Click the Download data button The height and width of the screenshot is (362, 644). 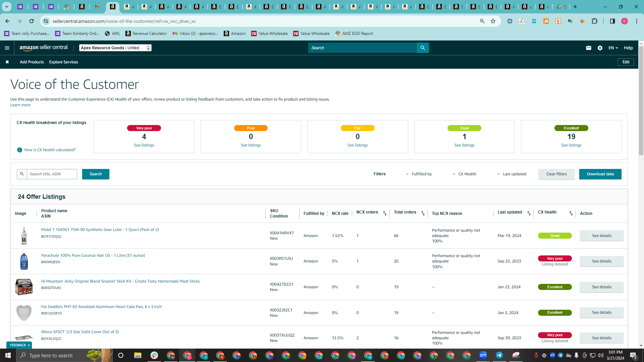600,174
